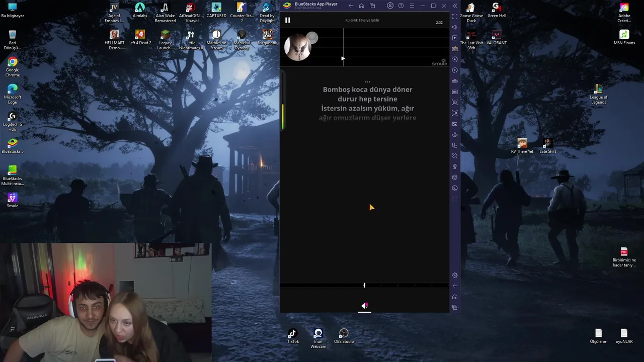This screenshot has width=644, height=362.
Task: Click the singer's tattoo profile picture
Action: pos(297,48)
